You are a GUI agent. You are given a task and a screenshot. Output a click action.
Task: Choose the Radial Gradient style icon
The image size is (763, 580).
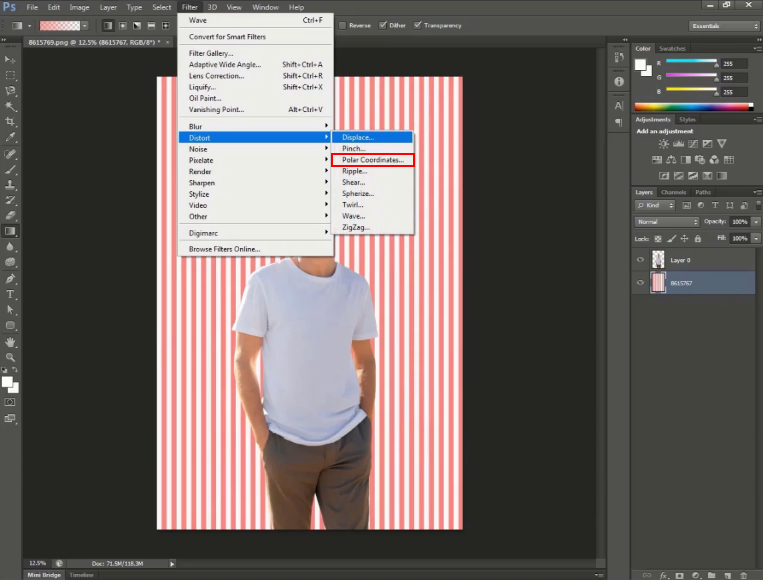[123, 25]
